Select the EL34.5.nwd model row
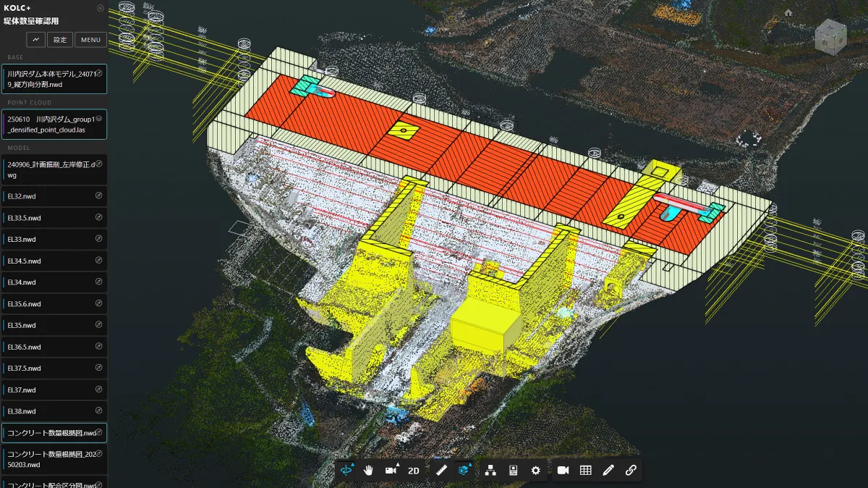The width and height of the screenshot is (868, 488). tap(54, 261)
